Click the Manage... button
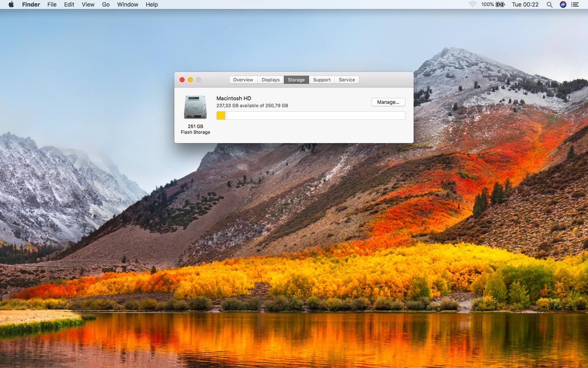This screenshot has height=368, width=588. tap(388, 102)
